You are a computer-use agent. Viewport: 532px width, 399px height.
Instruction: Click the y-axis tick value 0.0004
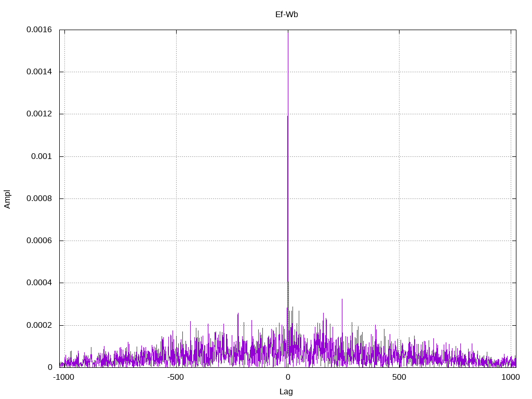click(x=39, y=283)
